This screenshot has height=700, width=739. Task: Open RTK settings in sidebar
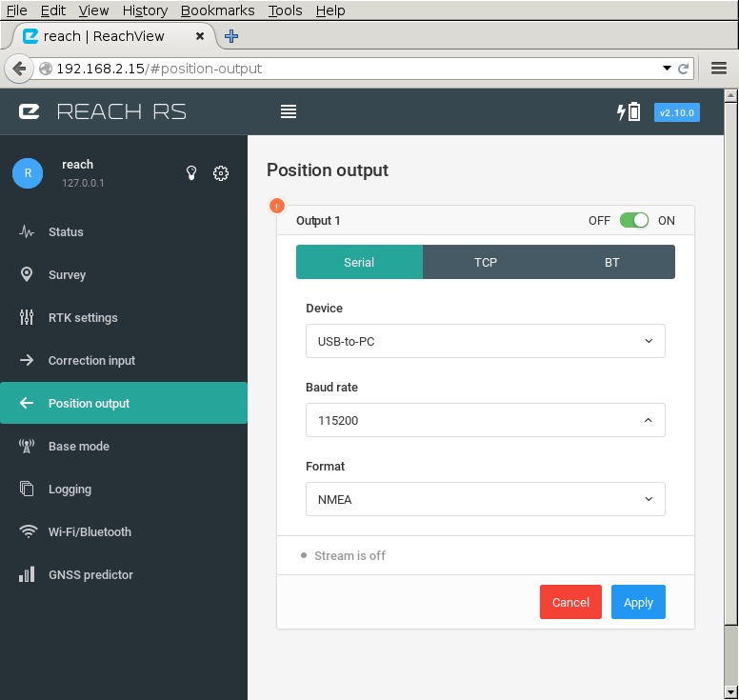click(x=124, y=317)
